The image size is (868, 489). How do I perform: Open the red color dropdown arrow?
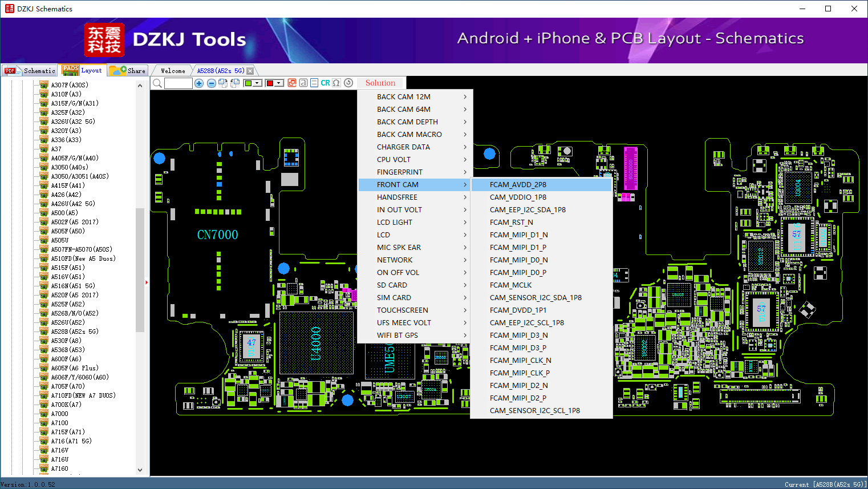(279, 83)
